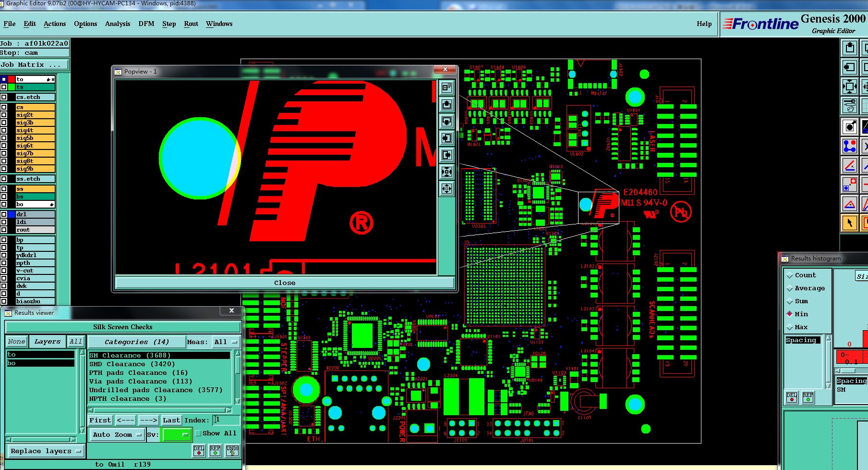This screenshot has width=868, height=470.
Task: Open the tools and palette settings icon
Action: [850, 105]
